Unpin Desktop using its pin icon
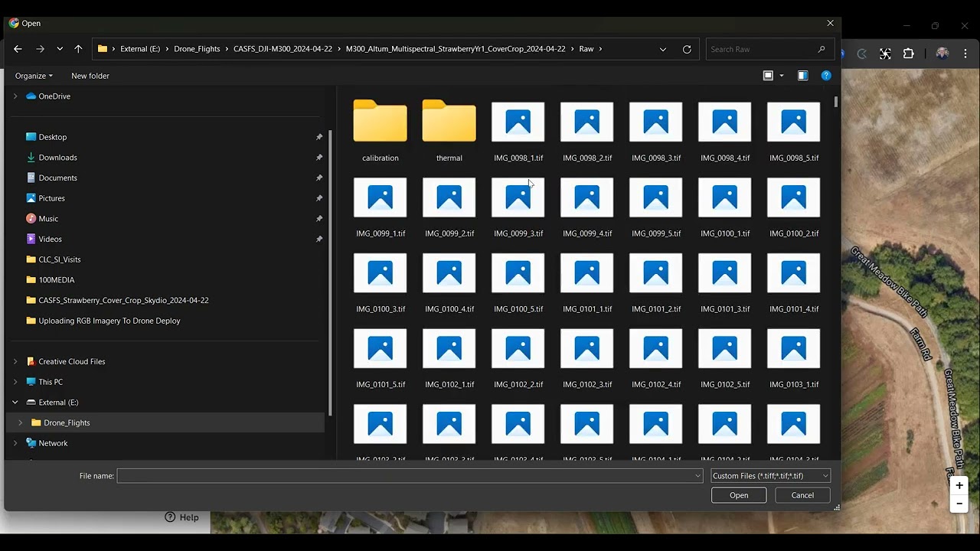The image size is (980, 551). pos(319,137)
